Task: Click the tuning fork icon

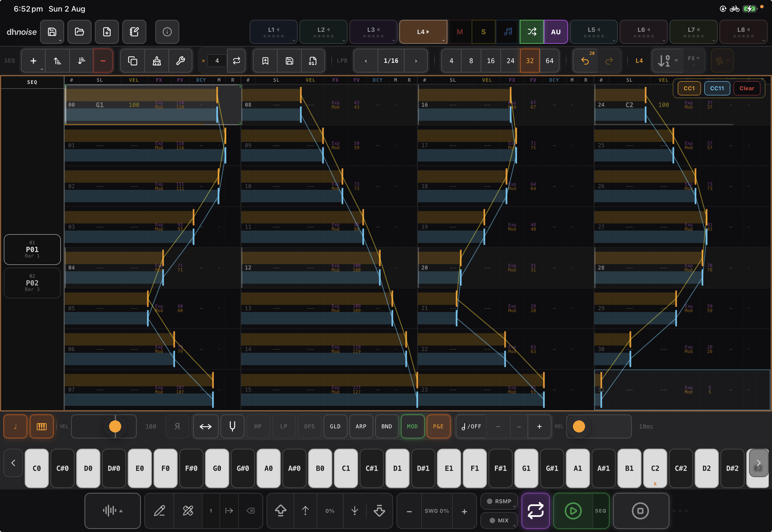Action: pos(232,426)
